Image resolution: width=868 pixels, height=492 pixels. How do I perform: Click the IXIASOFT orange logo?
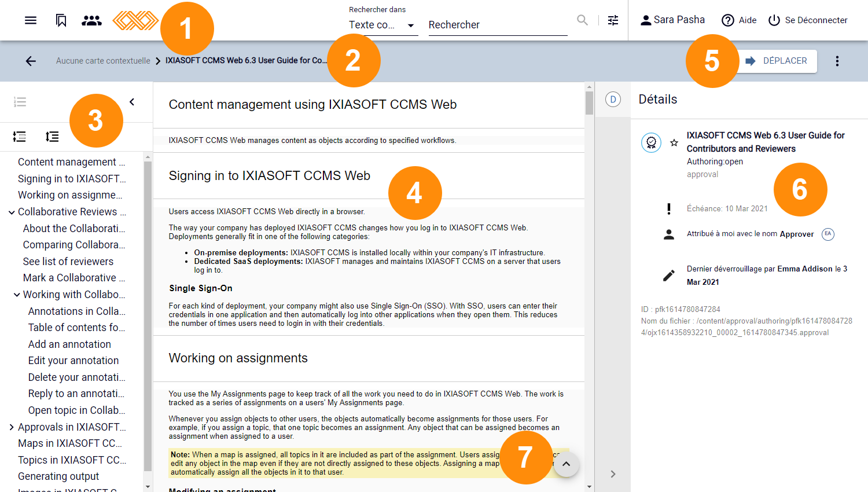(x=135, y=20)
